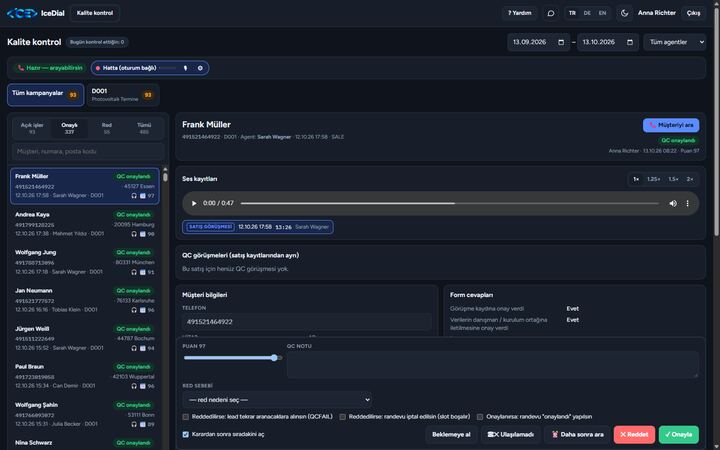Click the Yardım help button
This screenshot has height=450, width=720.
(519, 13)
